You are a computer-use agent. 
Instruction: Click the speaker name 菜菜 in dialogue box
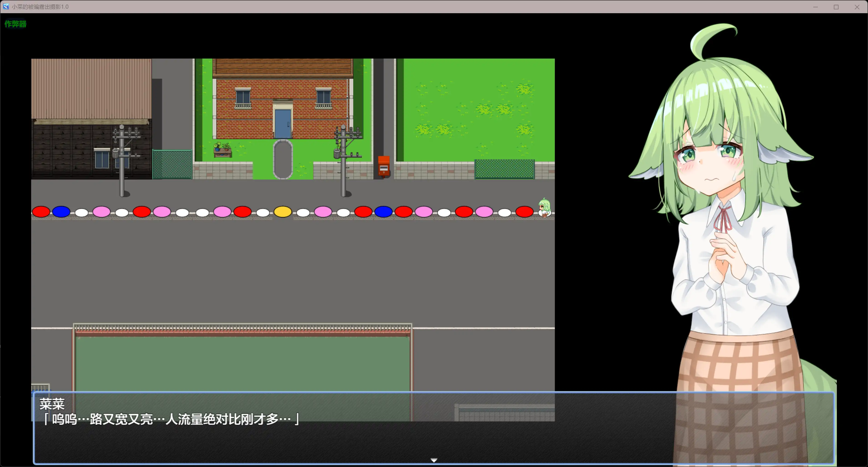52,404
